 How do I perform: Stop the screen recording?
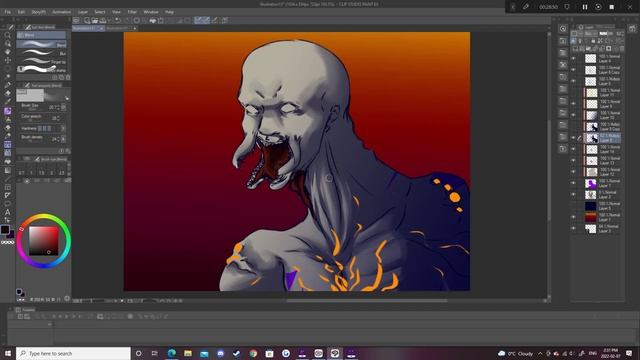point(611,7)
